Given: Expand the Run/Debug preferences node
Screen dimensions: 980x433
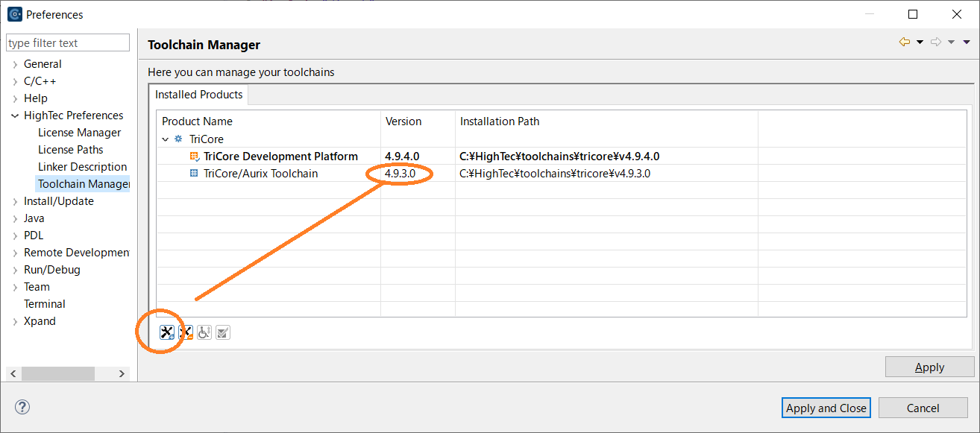Looking at the screenshot, I should coord(15,270).
